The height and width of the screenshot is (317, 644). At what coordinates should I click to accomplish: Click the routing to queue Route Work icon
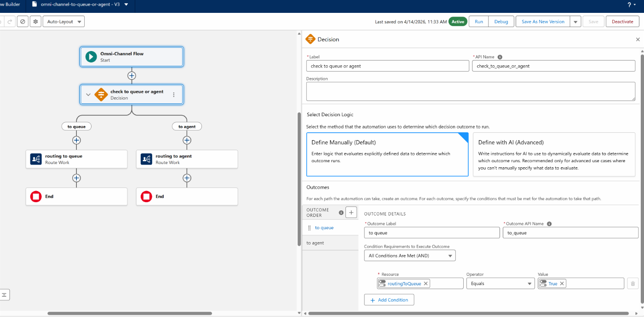pos(36,159)
